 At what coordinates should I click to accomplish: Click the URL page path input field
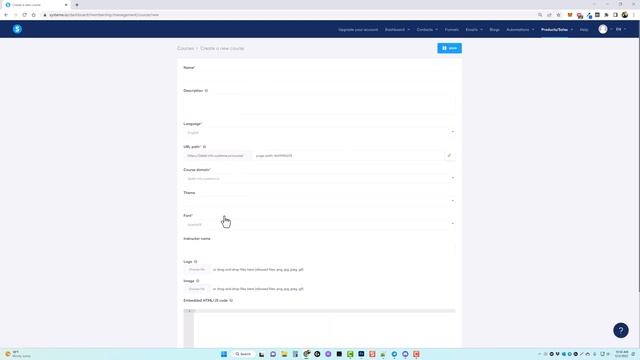click(x=347, y=156)
